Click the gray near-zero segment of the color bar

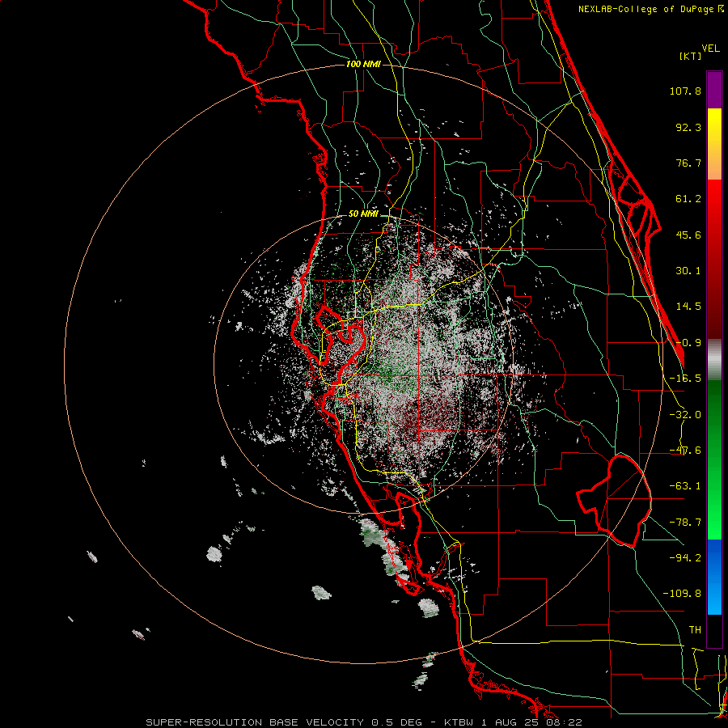(x=714, y=360)
